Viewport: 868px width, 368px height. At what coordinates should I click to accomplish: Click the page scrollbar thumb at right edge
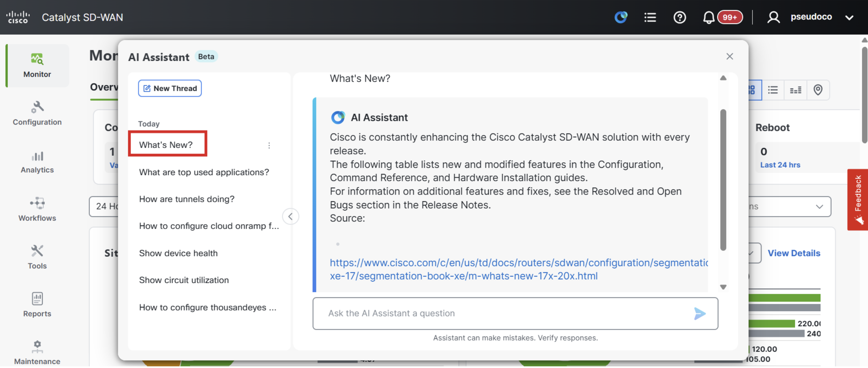tap(865, 95)
